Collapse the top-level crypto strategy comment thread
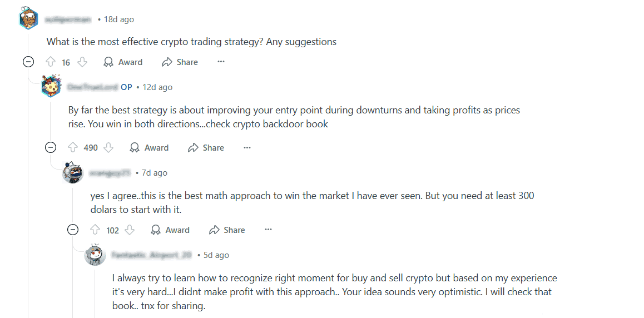Viewport: 644px width, 318px height. pos(28,62)
